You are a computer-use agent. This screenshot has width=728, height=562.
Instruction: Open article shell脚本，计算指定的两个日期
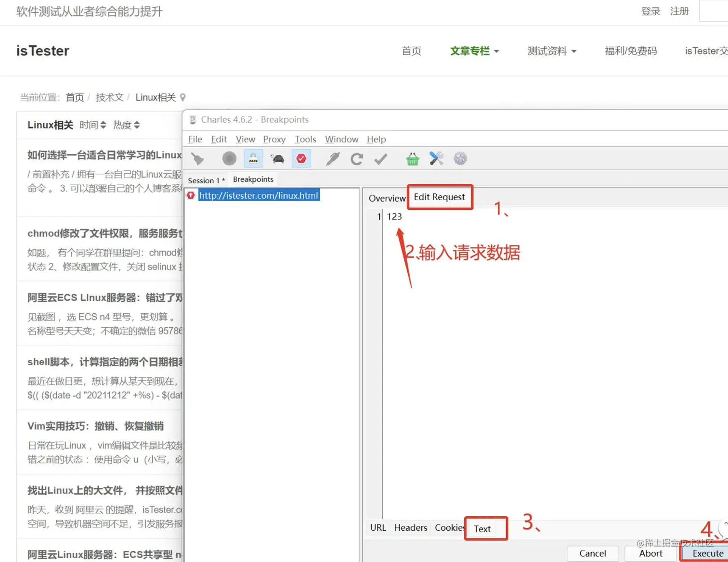tap(104, 362)
